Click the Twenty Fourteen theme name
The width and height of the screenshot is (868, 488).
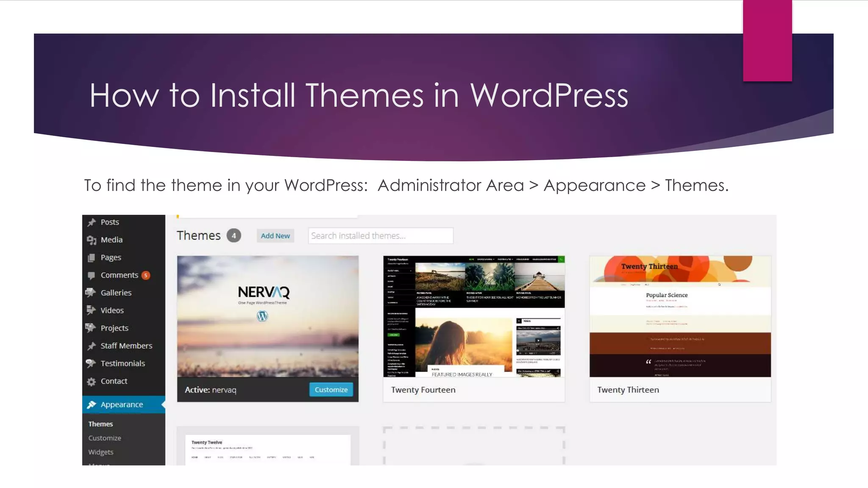click(423, 390)
